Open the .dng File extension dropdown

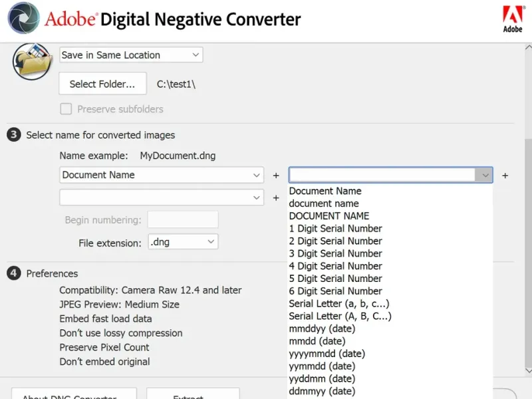pos(183,242)
